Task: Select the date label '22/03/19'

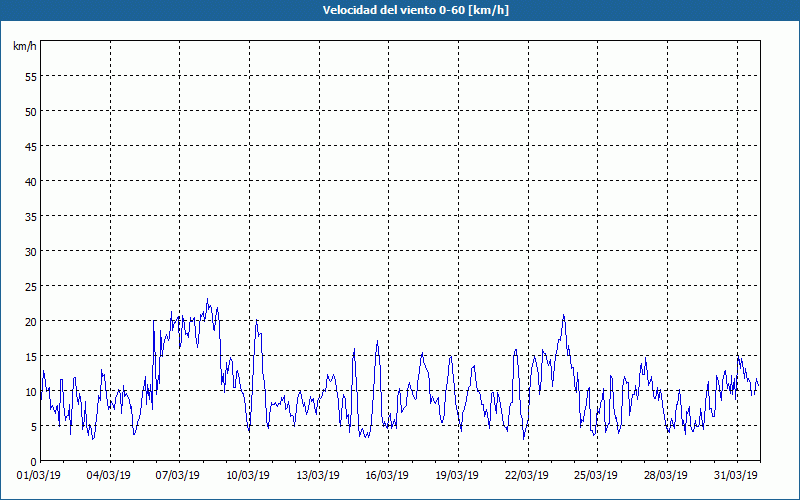Action: click(x=527, y=475)
